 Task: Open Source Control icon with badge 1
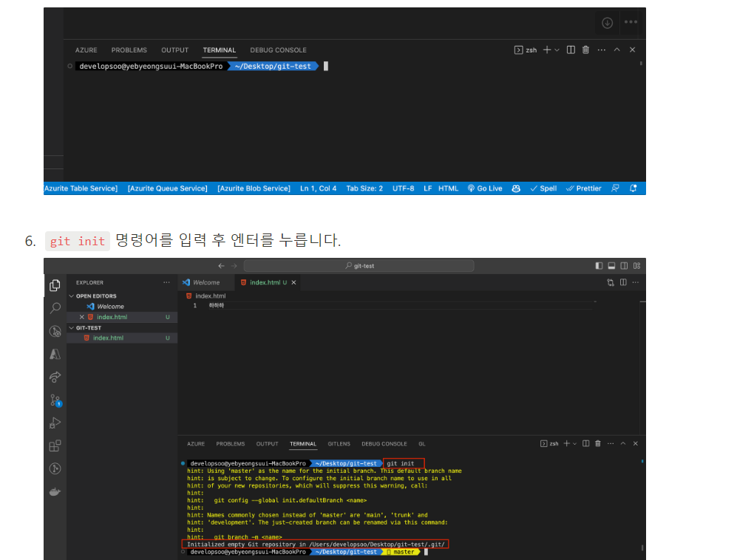coord(55,400)
